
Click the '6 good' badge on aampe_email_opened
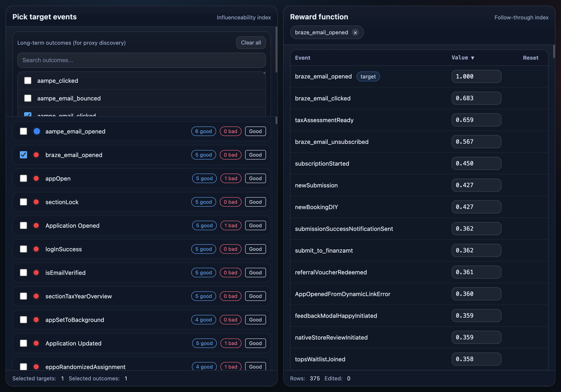(203, 131)
